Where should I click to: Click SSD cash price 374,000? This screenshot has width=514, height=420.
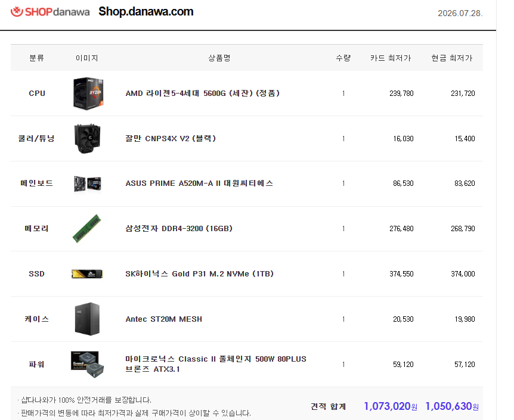tap(463, 274)
